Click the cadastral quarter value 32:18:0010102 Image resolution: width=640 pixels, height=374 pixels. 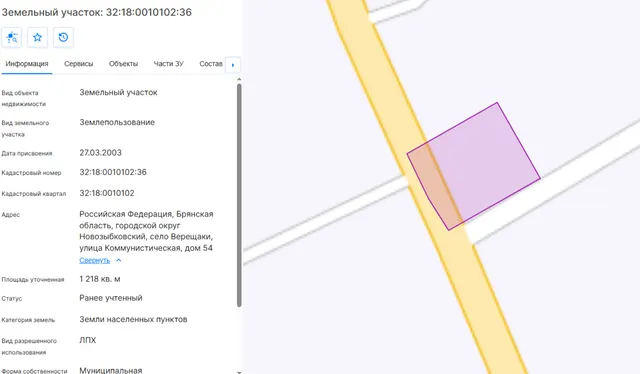click(107, 193)
